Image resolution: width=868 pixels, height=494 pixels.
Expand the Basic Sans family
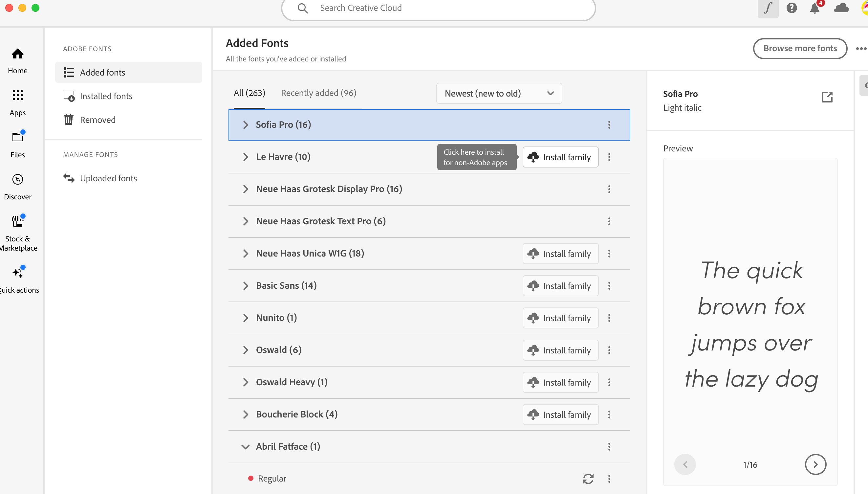pyautogui.click(x=246, y=286)
